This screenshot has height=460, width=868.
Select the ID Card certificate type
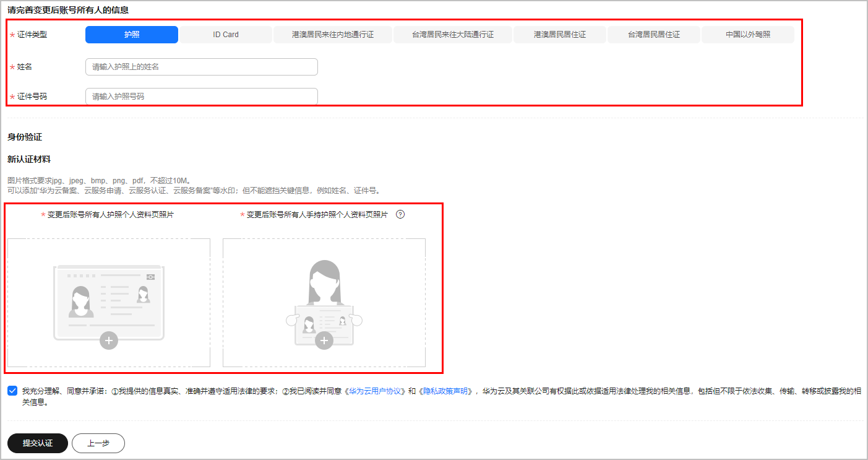point(226,35)
